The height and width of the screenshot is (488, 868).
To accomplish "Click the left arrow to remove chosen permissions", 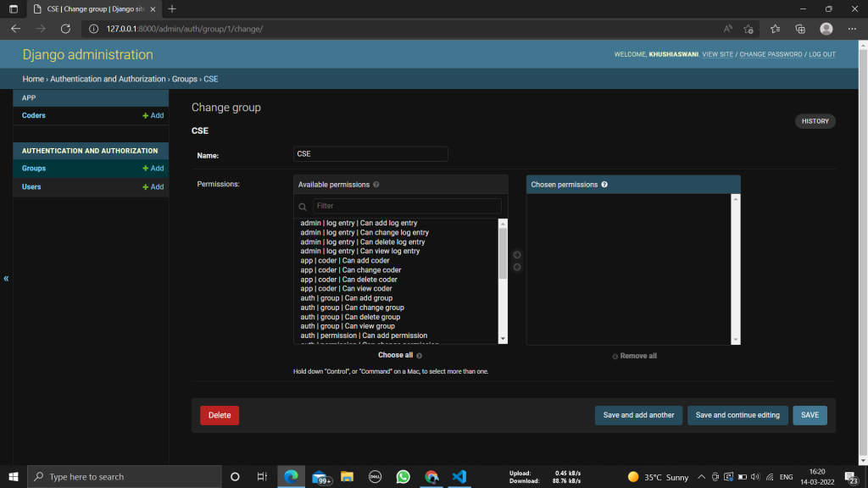I will [x=517, y=267].
